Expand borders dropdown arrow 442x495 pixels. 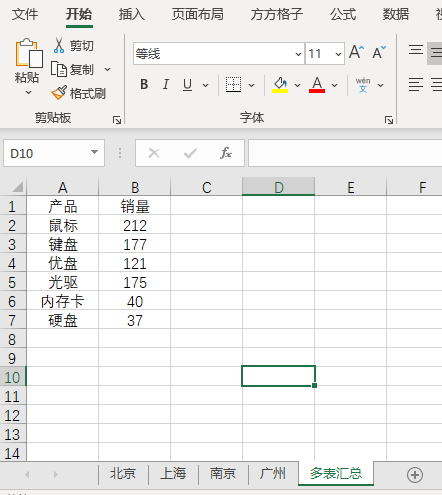[x=252, y=85]
